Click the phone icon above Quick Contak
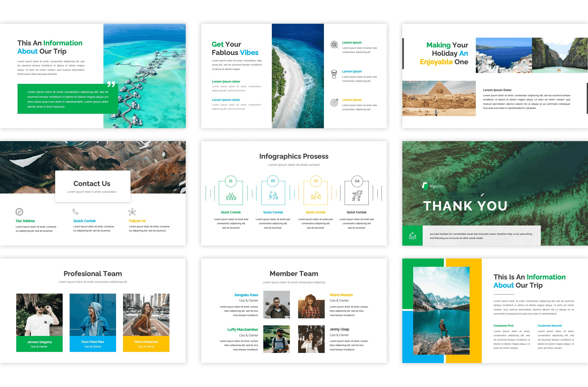The height and width of the screenshot is (387, 588). pyautogui.click(x=75, y=212)
